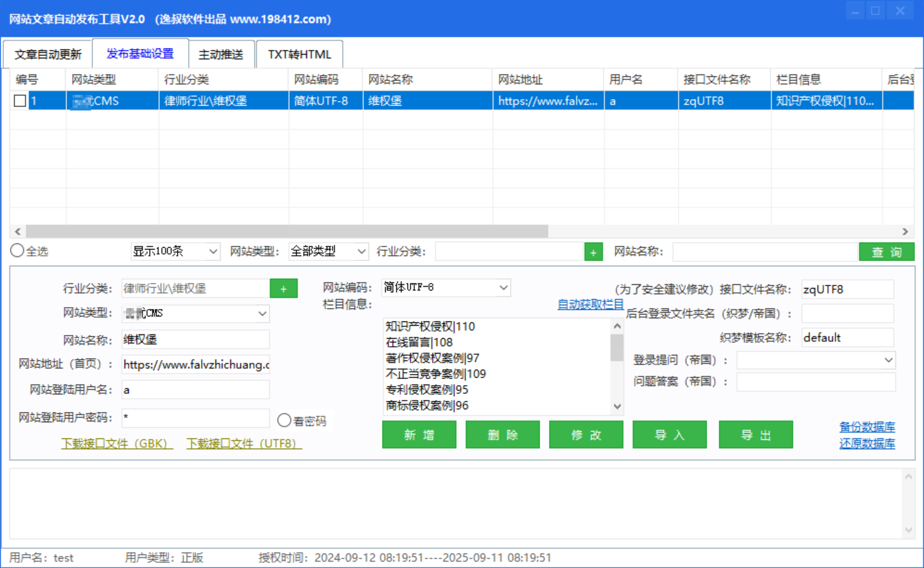Click the 修改 button
This screenshot has height=568, width=924.
coord(586,435)
